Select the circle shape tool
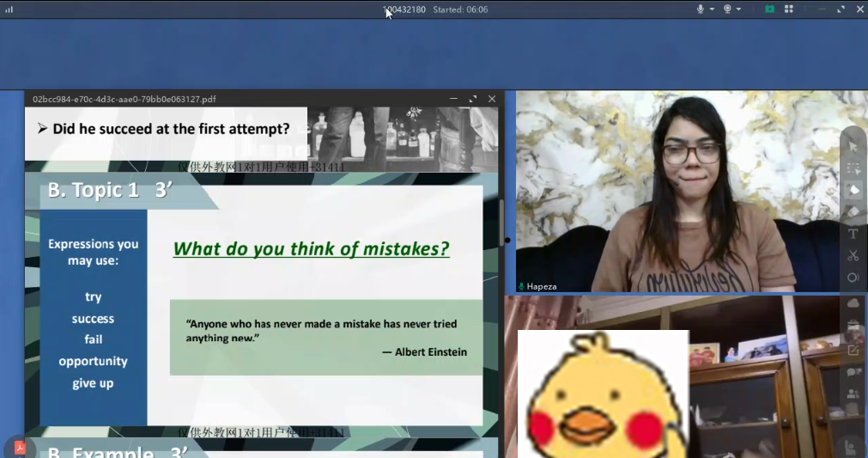Screen dimensions: 868x458 point(853,277)
